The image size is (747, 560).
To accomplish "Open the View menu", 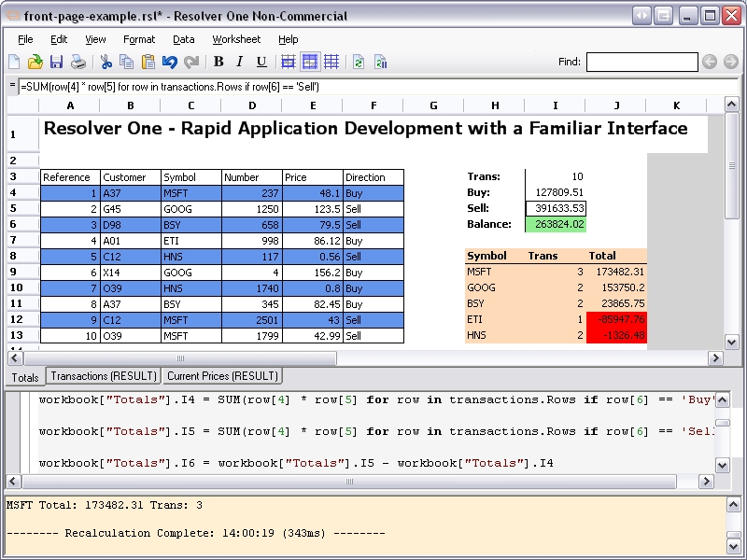I will tap(95, 39).
